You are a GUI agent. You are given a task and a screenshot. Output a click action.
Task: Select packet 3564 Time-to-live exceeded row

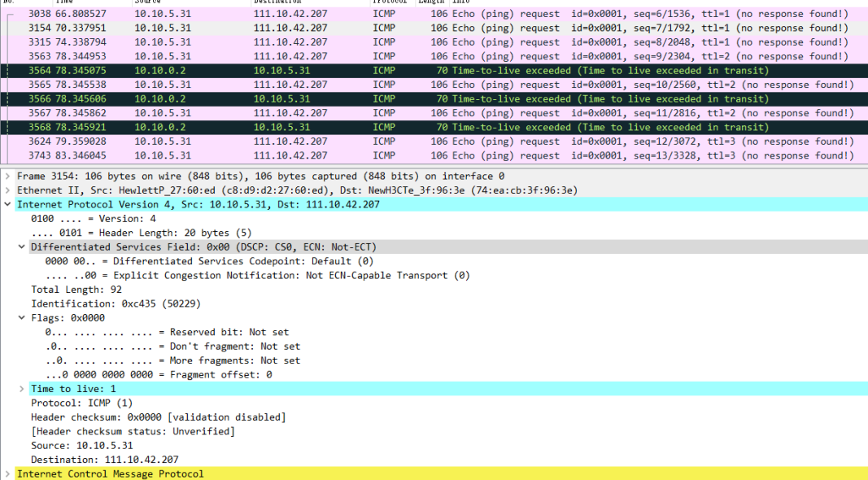pyautogui.click(x=434, y=70)
